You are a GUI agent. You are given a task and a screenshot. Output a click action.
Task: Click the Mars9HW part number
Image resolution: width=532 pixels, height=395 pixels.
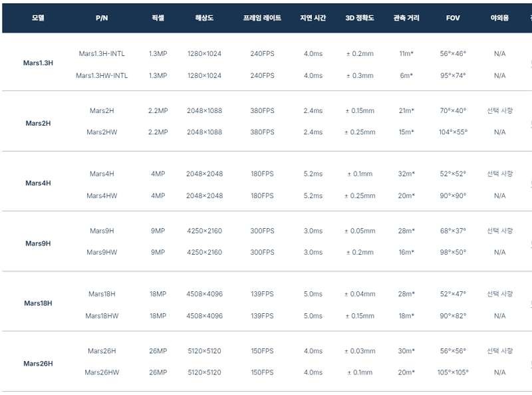coord(102,252)
